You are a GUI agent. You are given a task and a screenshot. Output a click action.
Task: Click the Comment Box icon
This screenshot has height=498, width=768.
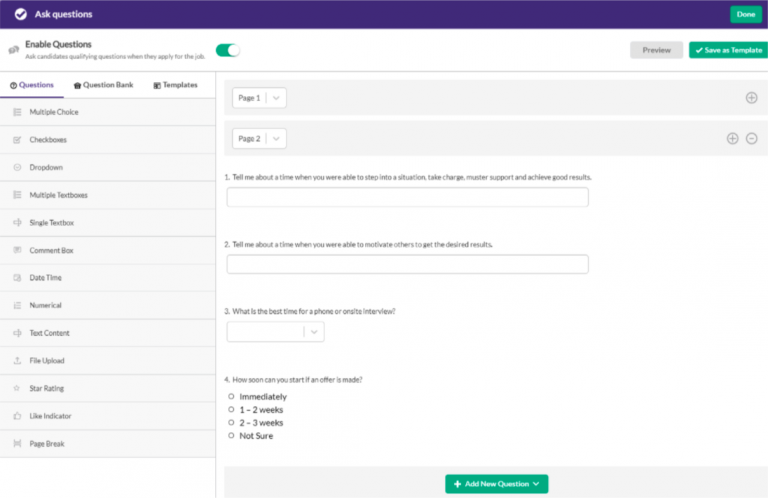click(x=17, y=250)
